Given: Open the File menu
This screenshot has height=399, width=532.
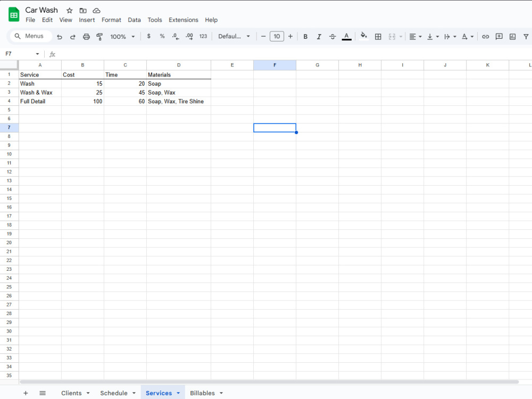Looking at the screenshot, I should pyautogui.click(x=30, y=20).
